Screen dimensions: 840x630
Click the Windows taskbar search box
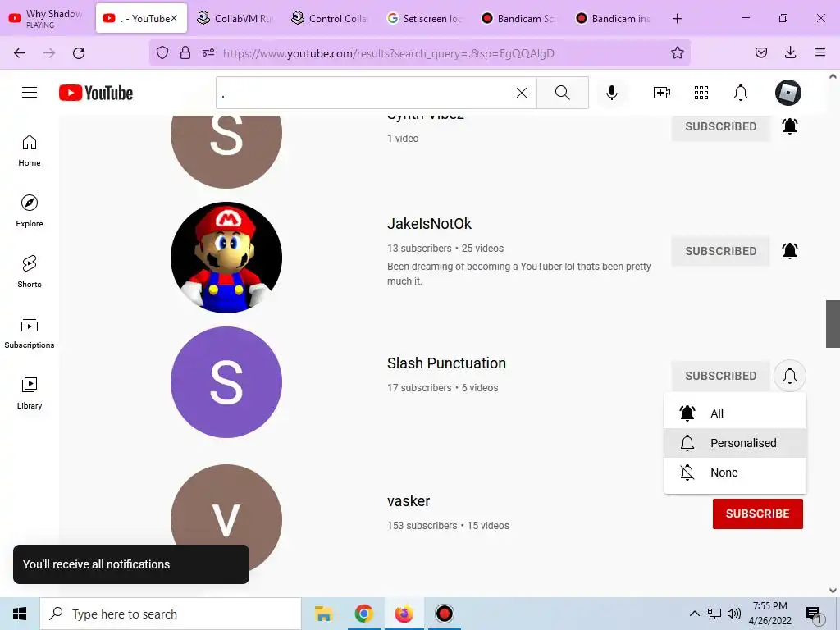(x=171, y=614)
